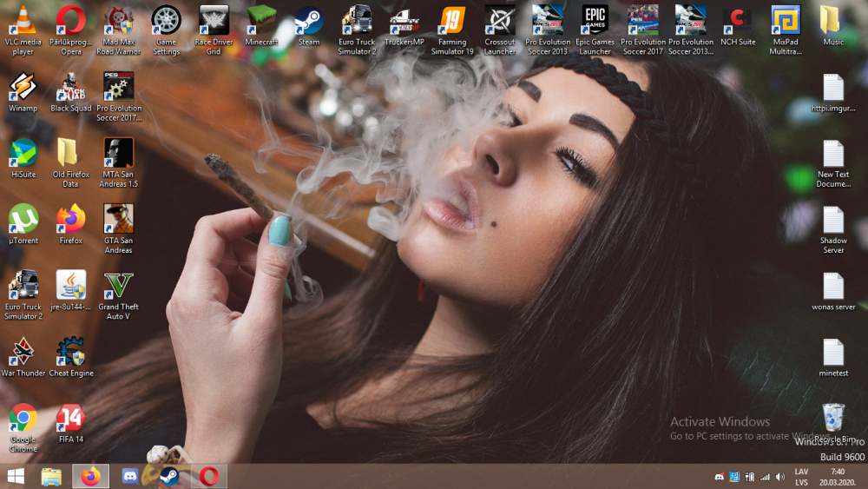Open the network signal tray icon

tap(765, 477)
